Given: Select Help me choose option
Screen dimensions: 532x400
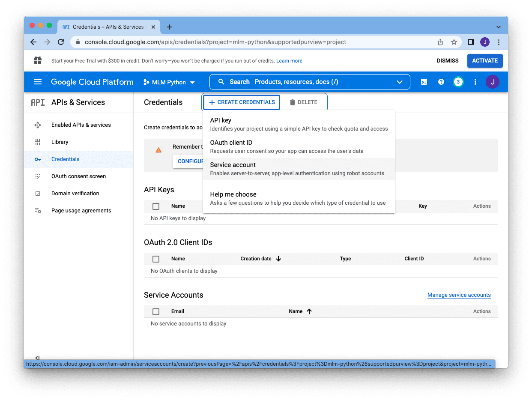Looking at the screenshot, I should point(299,198).
